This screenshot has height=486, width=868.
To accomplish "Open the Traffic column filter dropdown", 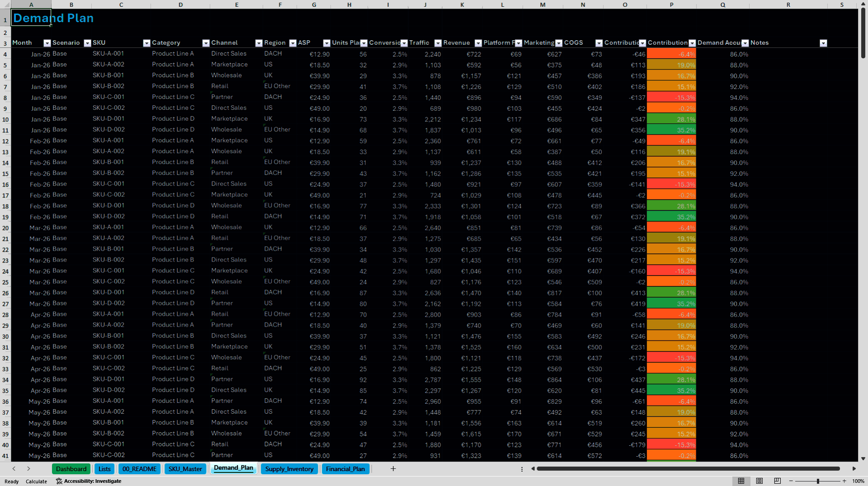I will click(438, 43).
